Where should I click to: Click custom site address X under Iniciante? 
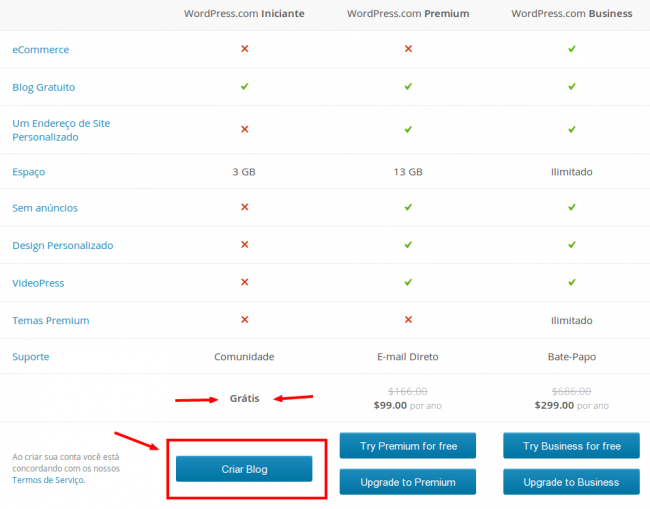pos(245,129)
